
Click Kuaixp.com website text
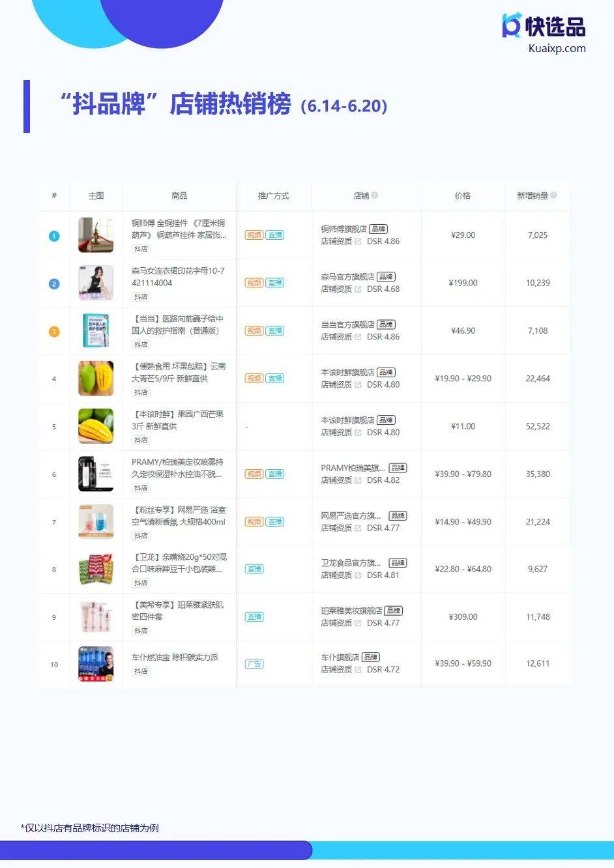pyautogui.click(x=557, y=48)
